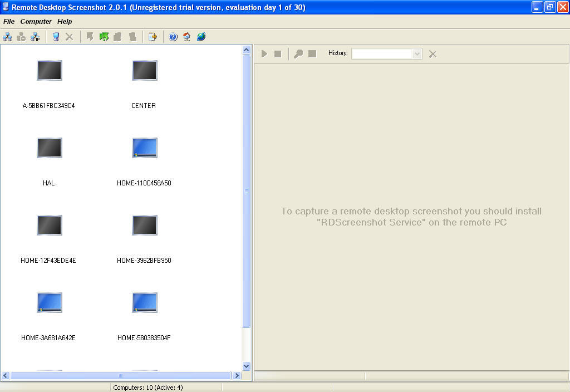Select the HAL computer thumbnail
The image size is (570, 392).
pos(49,148)
